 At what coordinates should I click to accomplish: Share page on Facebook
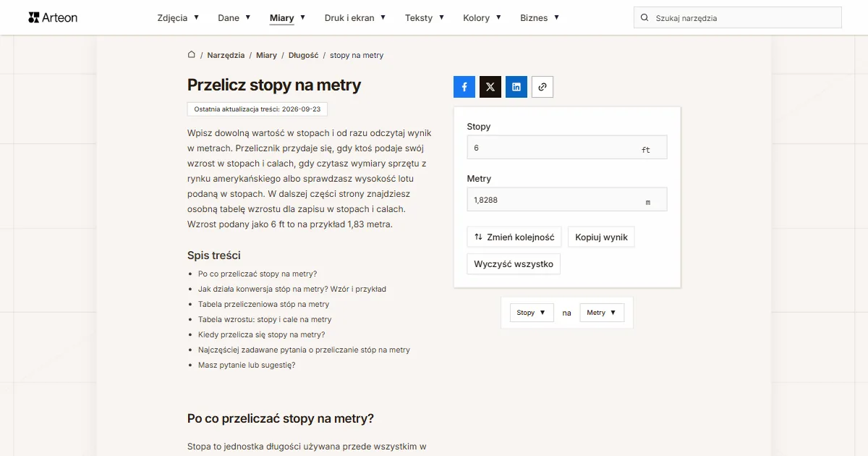click(464, 87)
